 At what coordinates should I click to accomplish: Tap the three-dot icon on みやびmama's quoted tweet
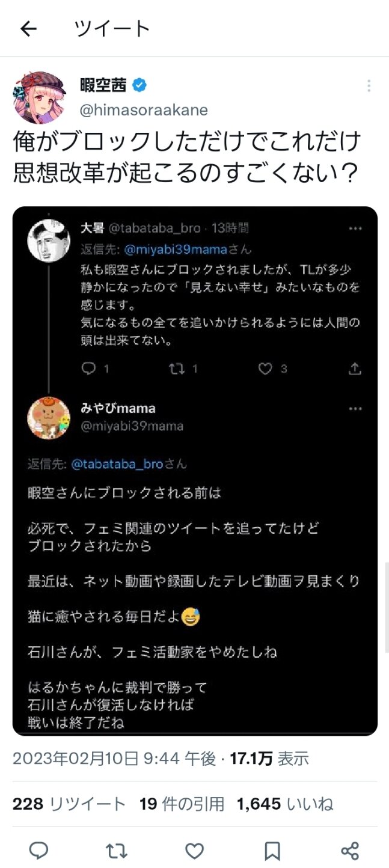tap(356, 409)
